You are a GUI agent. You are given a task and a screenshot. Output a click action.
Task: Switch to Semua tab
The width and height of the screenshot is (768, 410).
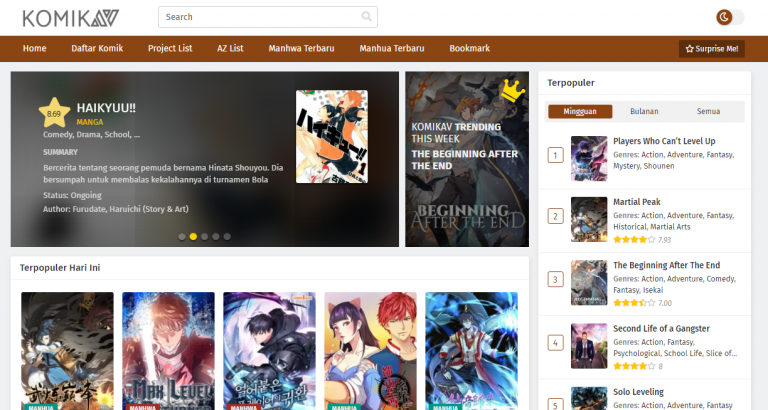pyautogui.click(x=708, y=112)
